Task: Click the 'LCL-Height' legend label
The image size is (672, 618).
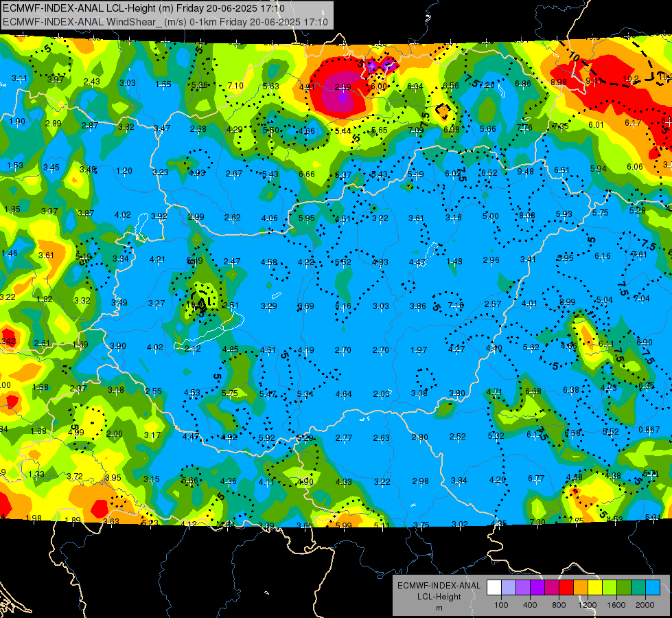Action: click(x=439, y=597)
